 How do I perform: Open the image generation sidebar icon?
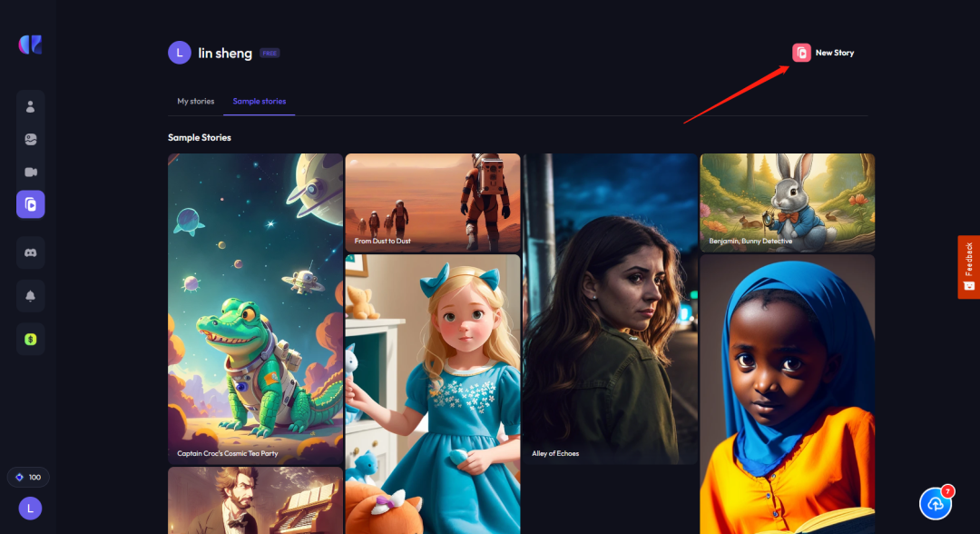[x=30, y=140]
